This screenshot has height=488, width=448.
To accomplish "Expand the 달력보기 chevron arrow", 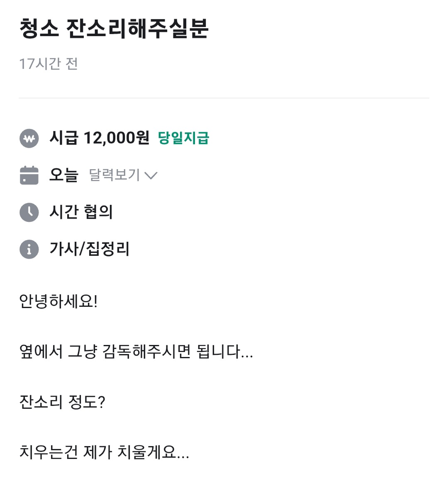I will click(151, 175).
